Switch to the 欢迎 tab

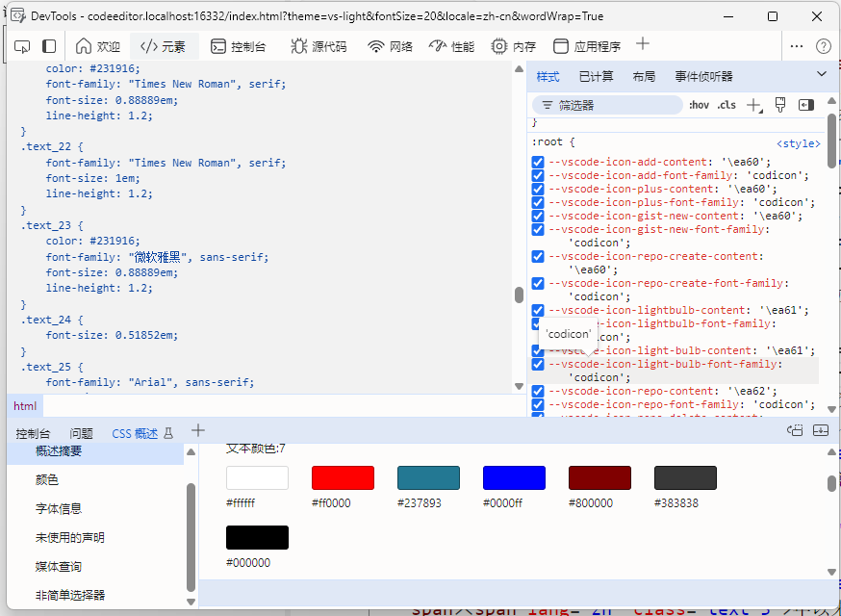(x=97, y=47)
